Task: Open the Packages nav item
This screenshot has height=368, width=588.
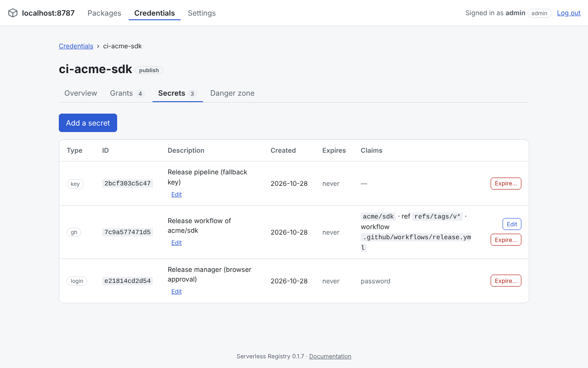Action: (x=104, y=13)
